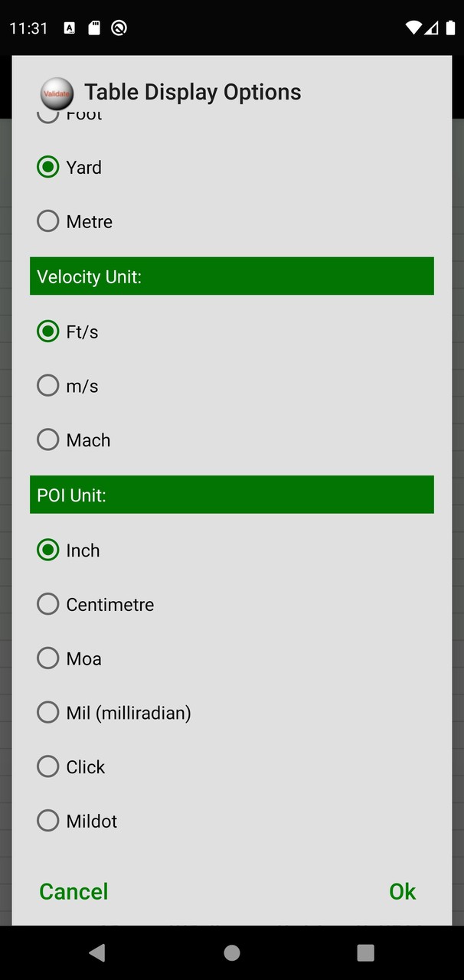Select m/s velocity unit
Image resolution: width=464 pixels, height=980 pixels.
click(47, 385)
